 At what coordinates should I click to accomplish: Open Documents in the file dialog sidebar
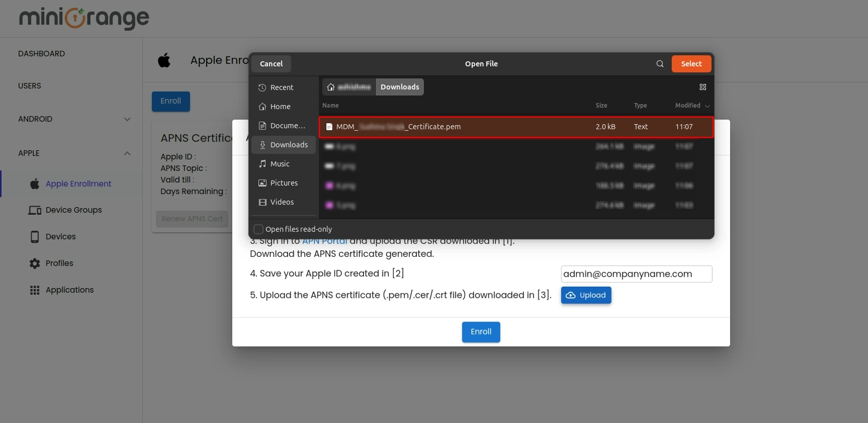(284, 126)
